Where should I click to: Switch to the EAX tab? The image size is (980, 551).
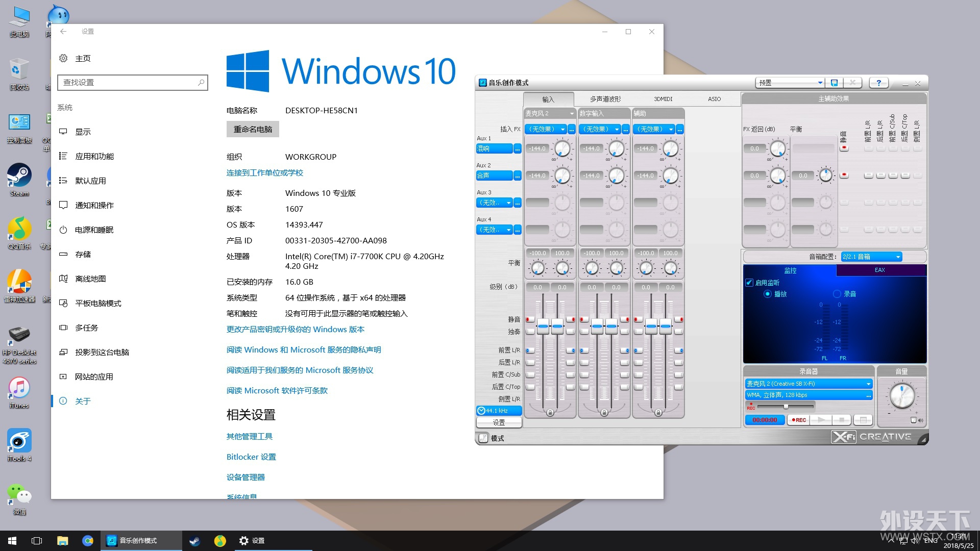coord(880,270)
